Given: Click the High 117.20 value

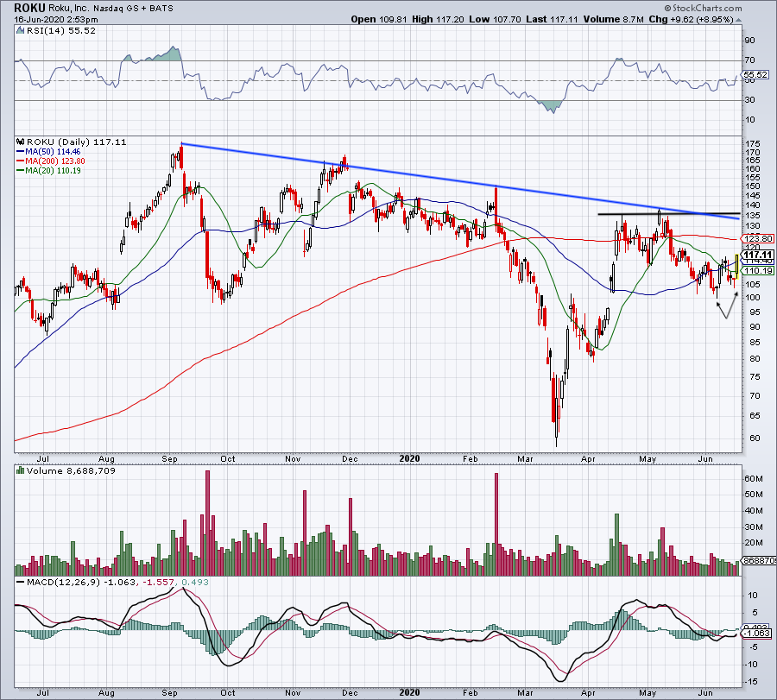Looking at the screenshot, I should (x=438, y=19).
